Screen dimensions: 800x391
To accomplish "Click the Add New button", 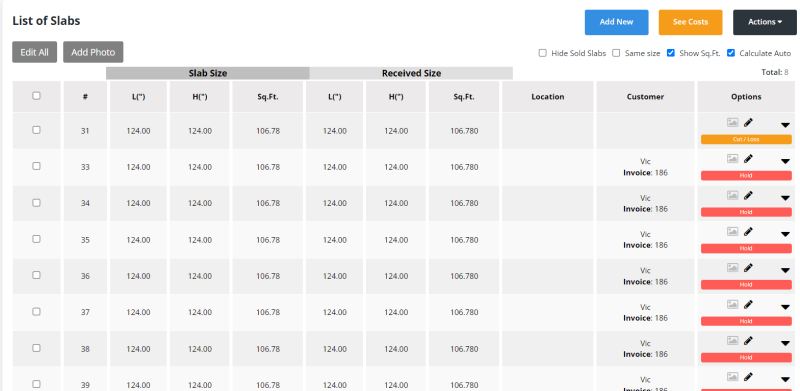I will [x=616, y=22].
